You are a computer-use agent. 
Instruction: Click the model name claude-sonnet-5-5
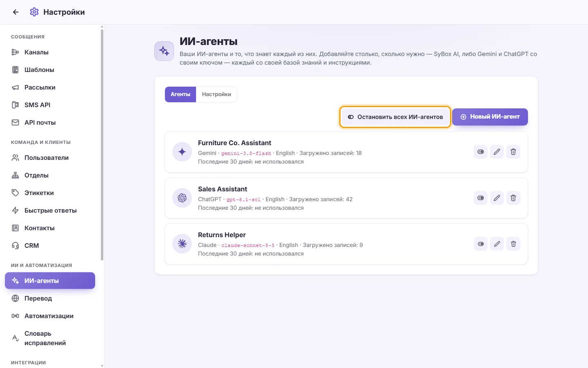coord(248,245)
